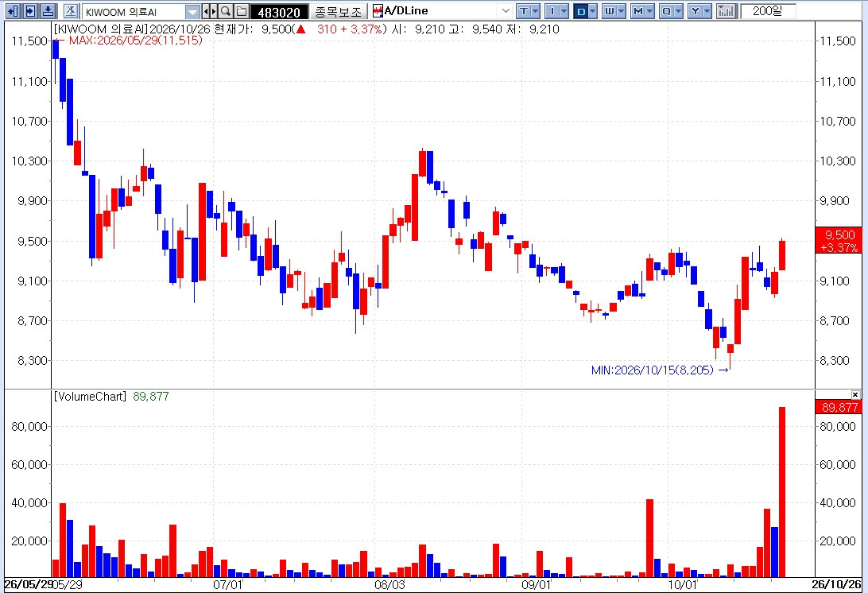Select the yearly (Y) period tab
The height and width of the screenshot is (593, 868).
click(x=696, y=10)
